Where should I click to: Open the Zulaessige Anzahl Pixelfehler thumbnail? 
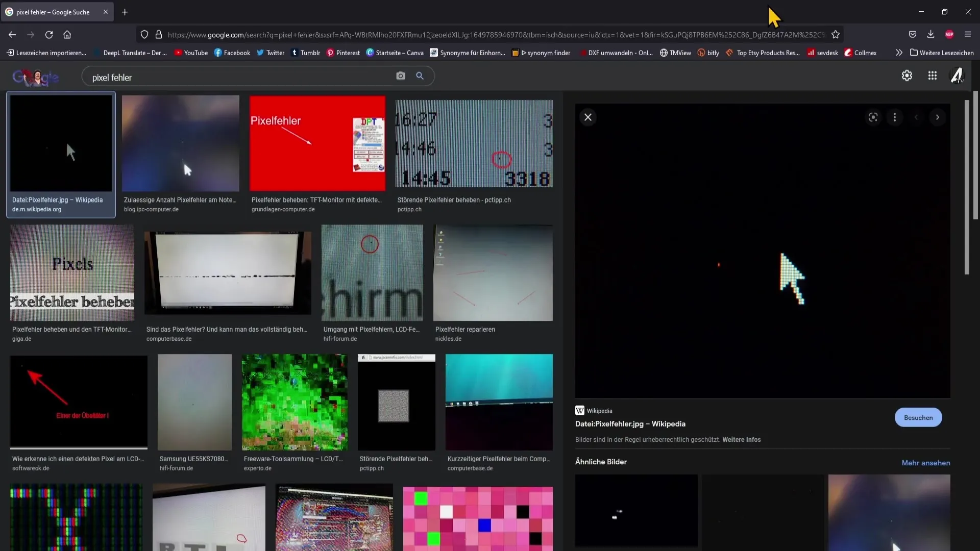[x=181, y=143]
